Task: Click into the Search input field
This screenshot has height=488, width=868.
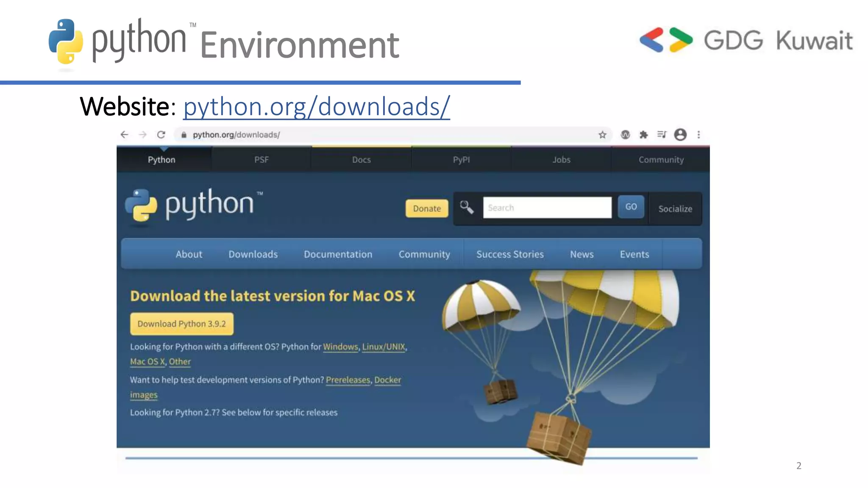Action: [x=547, y=208]
